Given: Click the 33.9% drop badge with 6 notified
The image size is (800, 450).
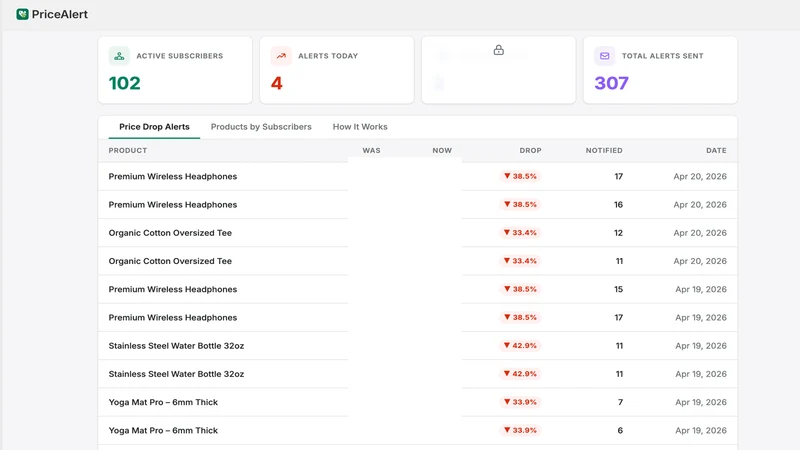Looking at the screenshot, I should (520, 431).
